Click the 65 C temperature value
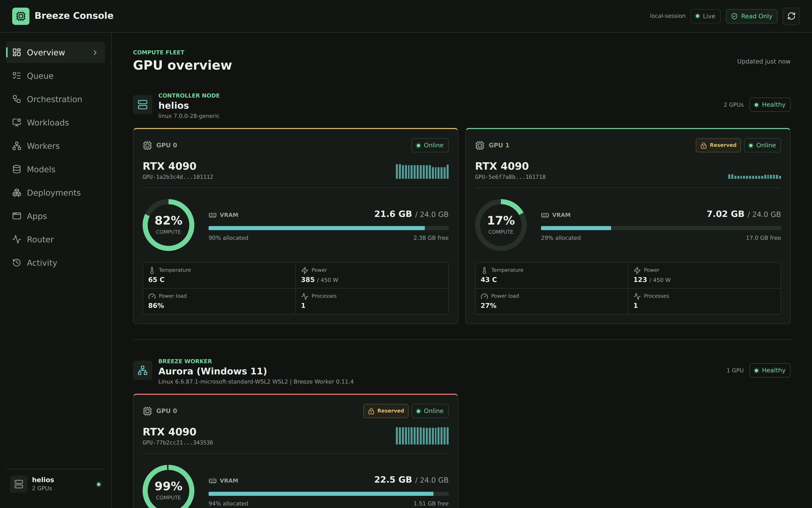812x508 pixels. 156,280
